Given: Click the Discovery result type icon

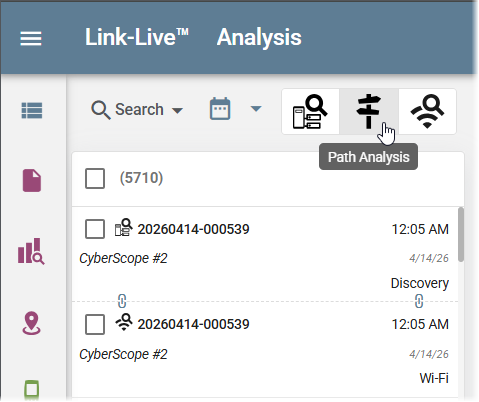Looking at the screenshot, I should click(123, 227).
